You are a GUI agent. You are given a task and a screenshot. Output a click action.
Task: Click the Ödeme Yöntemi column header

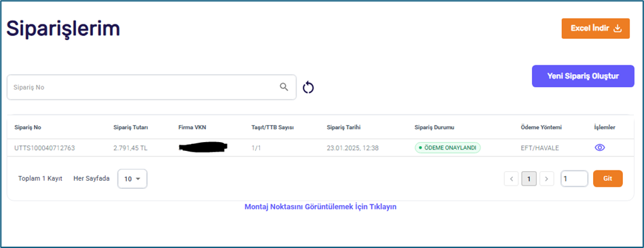[x=541, y=128]
